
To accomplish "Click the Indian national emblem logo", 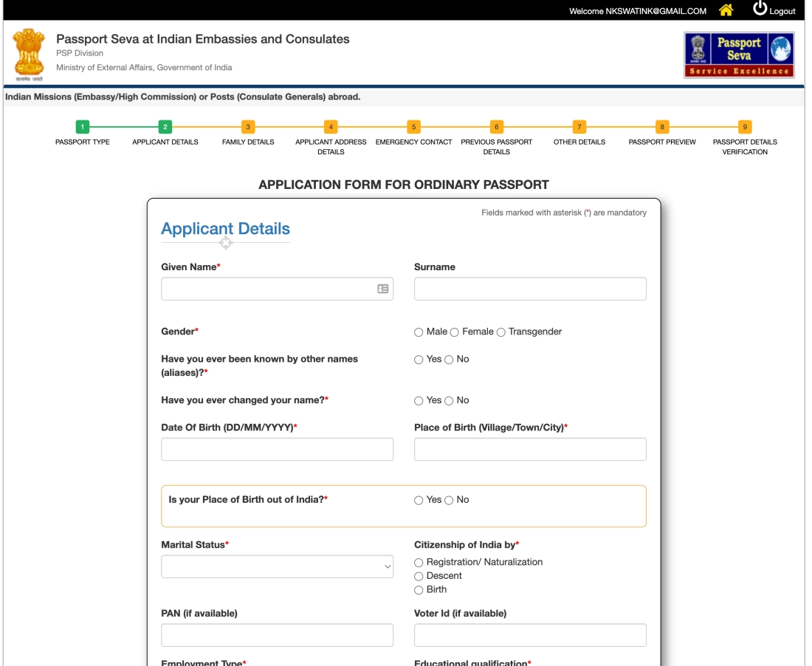I will coord(29,55).
